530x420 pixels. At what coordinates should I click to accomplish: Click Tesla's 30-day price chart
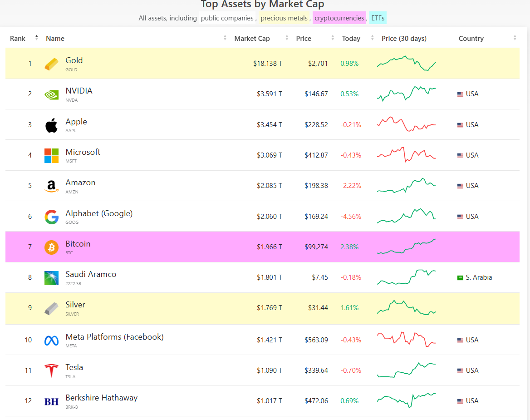[x=406, y=371]
